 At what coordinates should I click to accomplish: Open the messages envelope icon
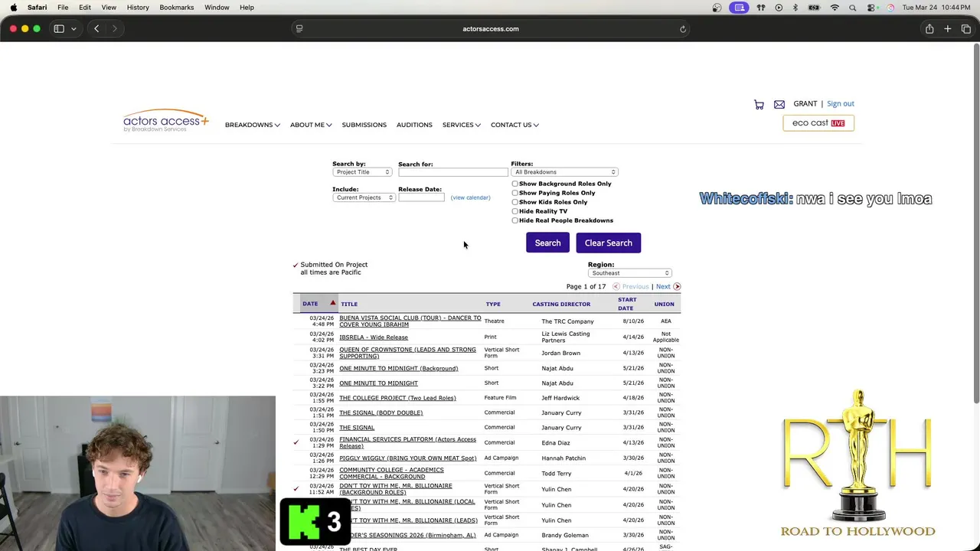click(779, 105)
